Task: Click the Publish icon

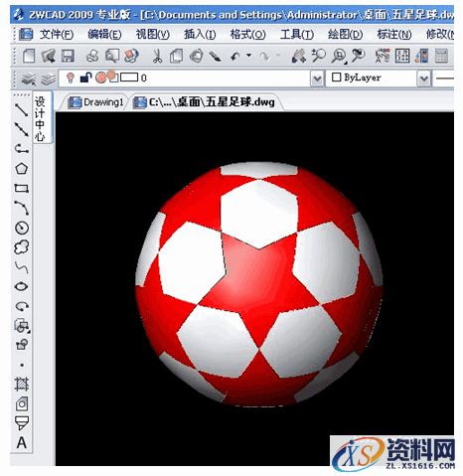Action: coord(131,56)
